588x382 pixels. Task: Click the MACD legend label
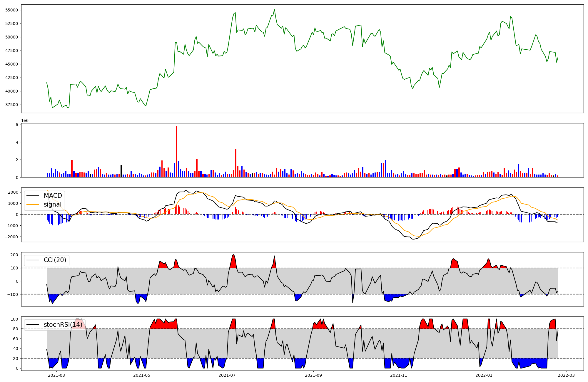53,196
